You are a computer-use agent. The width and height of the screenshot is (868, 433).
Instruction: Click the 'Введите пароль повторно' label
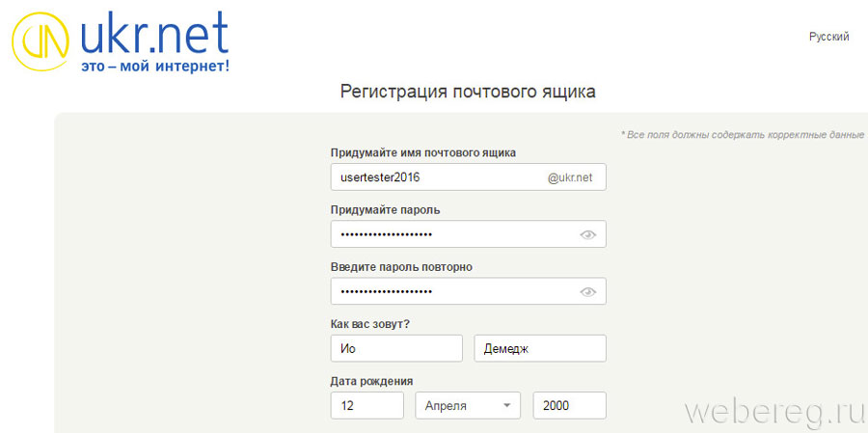click(x=401, y=267)
